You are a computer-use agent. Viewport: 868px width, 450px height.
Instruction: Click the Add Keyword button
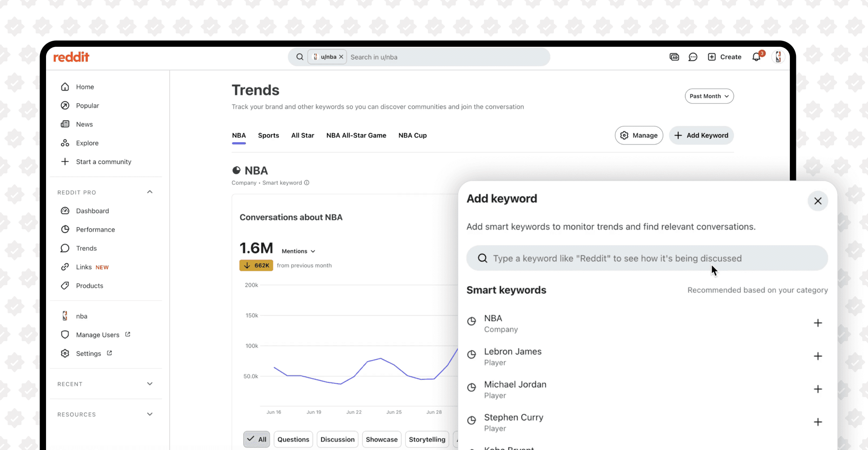(701, 135)
